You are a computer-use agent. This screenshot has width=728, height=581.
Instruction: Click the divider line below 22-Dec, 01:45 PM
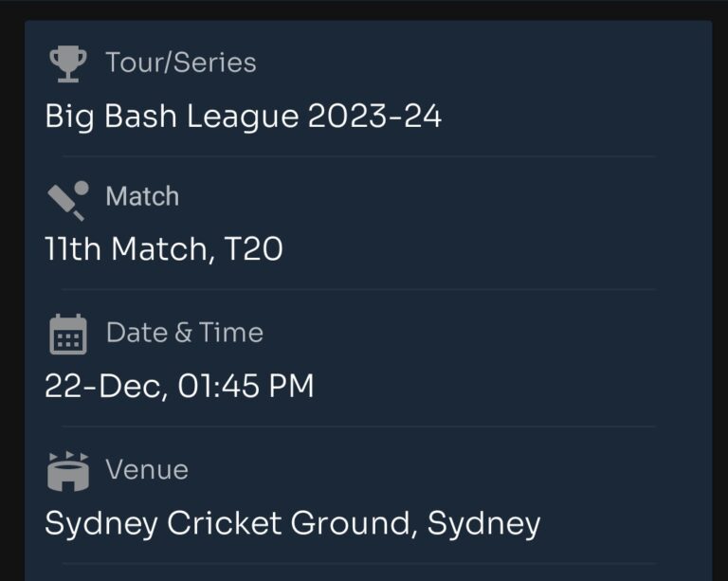tap(358, 426)
